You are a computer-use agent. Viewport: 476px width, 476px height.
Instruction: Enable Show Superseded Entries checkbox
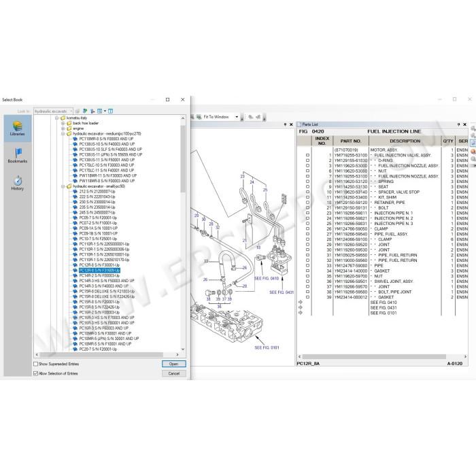[x=35, y=364]
